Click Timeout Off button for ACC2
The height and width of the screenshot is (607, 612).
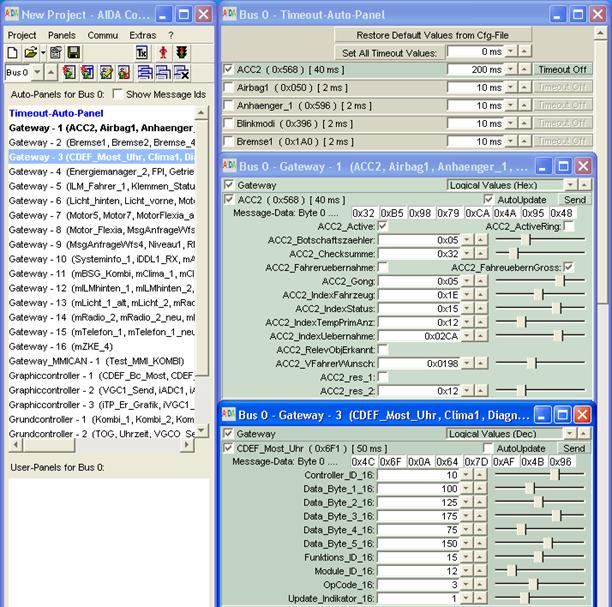pyautogui.click(x=562, y=69)
